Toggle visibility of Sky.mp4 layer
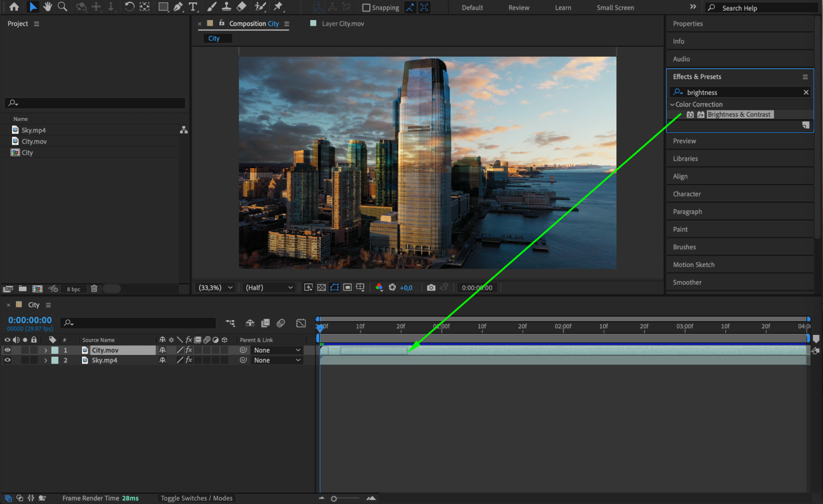This screenshot has width=823, height=504. point(7,360)
